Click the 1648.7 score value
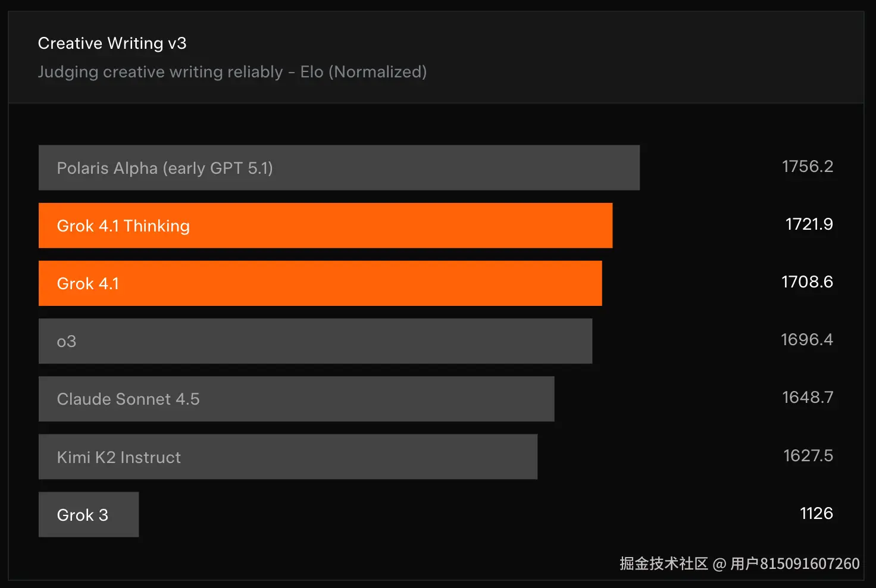876x588 pixels. click(x=808, y=398)
